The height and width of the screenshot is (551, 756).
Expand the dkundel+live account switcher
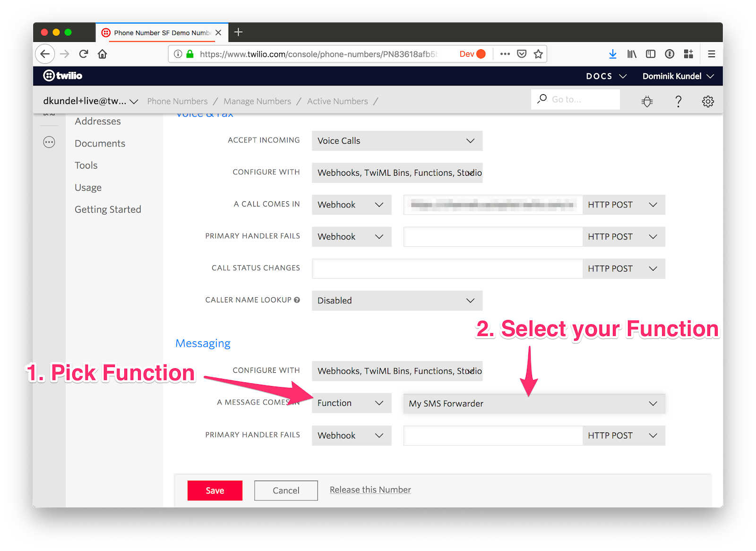click(90, 101)
